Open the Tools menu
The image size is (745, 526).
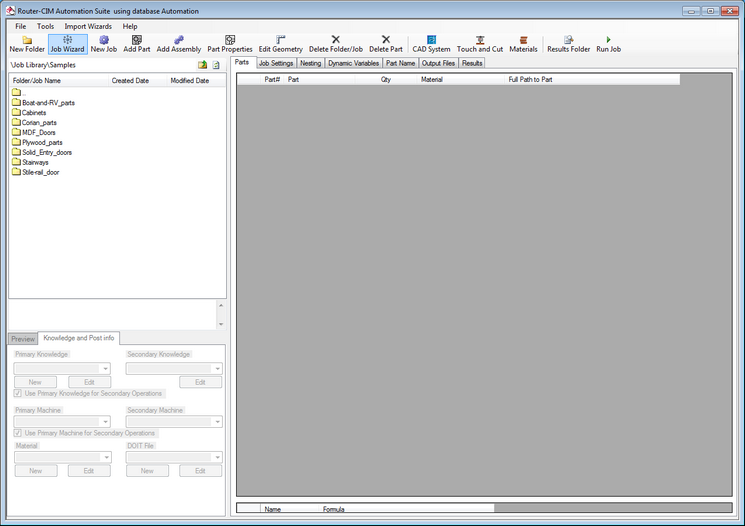pyautogui.click(x=45, y=27)
